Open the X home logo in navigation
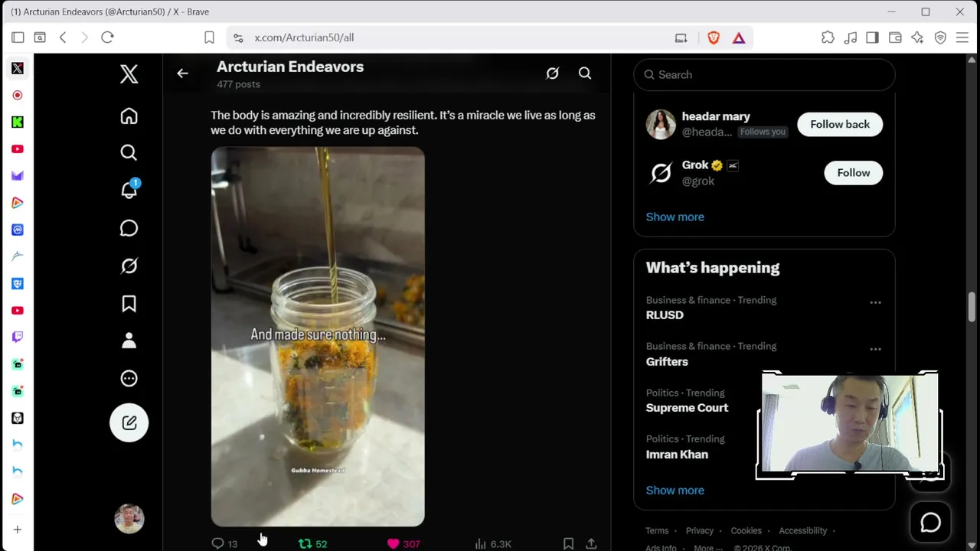Image resolution: width=980 pixels, height=551 pixels. coord(129,73)
